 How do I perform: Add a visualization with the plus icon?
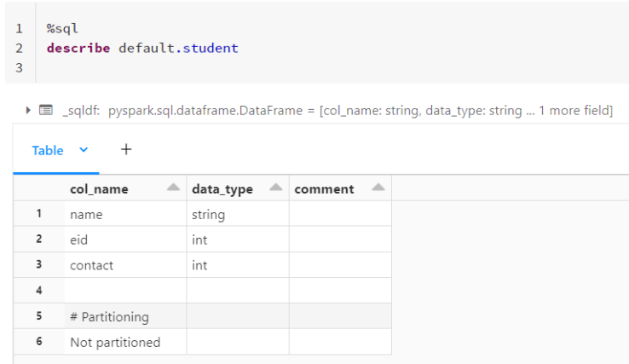[x=126, y=150]
